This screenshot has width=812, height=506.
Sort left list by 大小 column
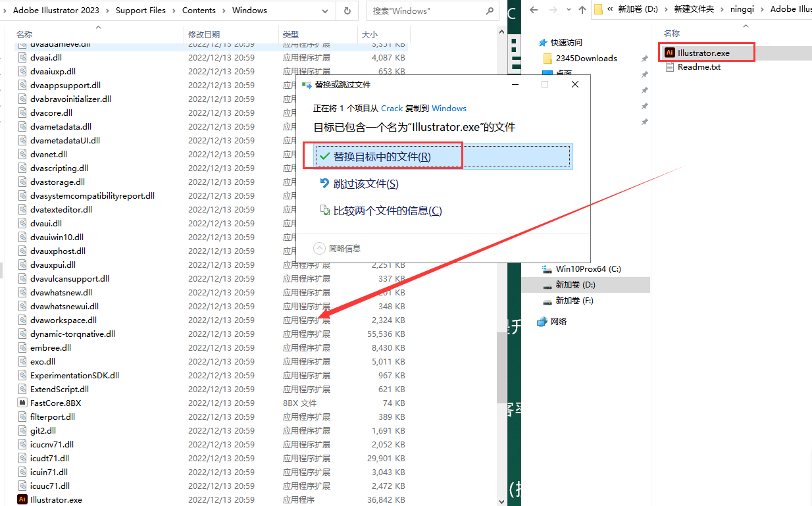point(384,34)
